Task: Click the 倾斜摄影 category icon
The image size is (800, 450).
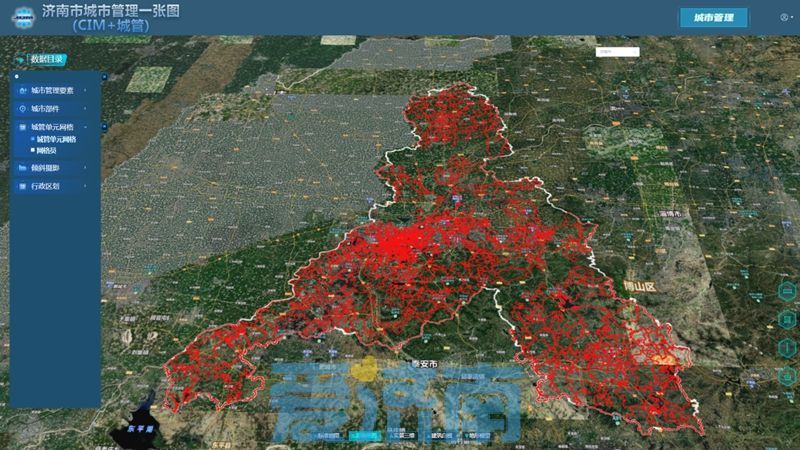Action: tap(22, 168)
